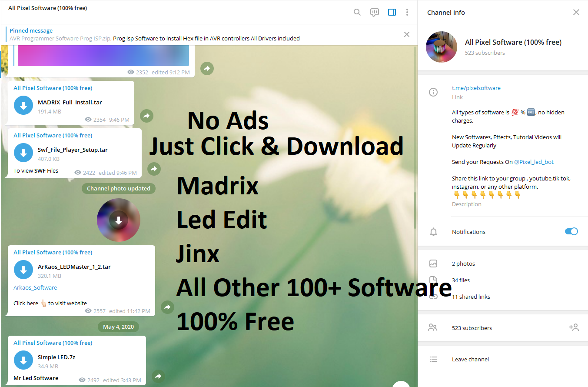
Task: Click the three-dot menu icon in the header
Action: (x=407, y=12)
